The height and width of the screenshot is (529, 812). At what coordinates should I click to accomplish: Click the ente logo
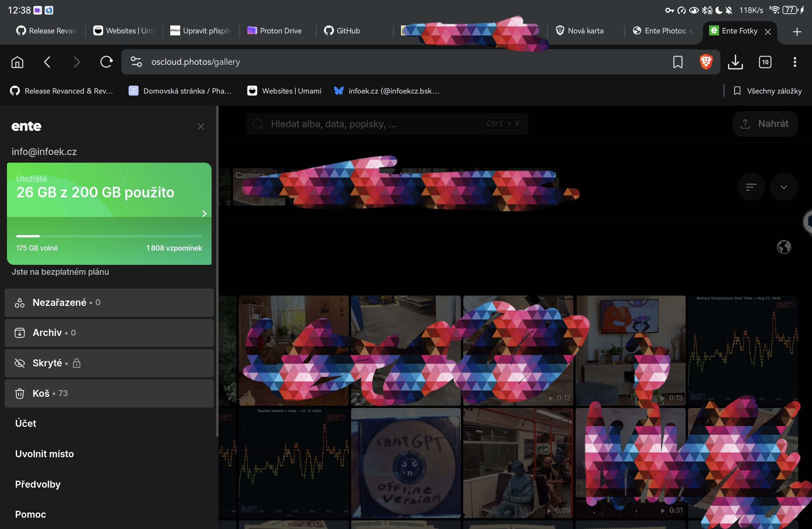click(26, 126)
